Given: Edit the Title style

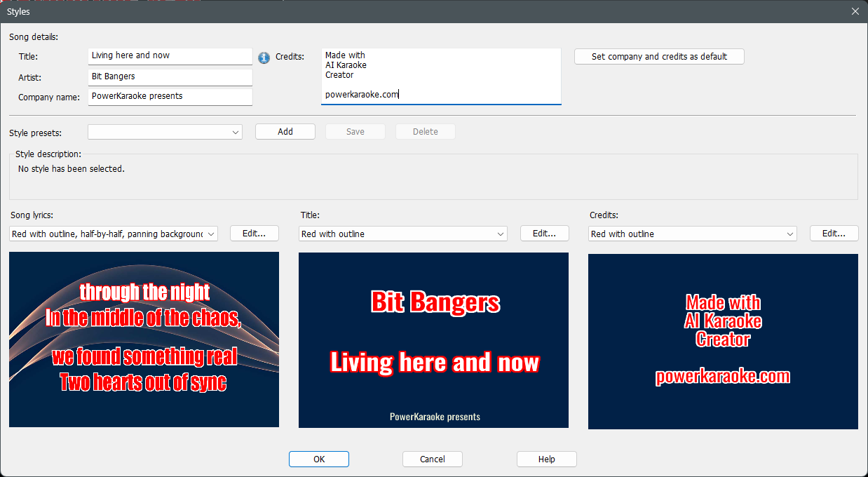Looking at the screenshot, I should (545, 234).
